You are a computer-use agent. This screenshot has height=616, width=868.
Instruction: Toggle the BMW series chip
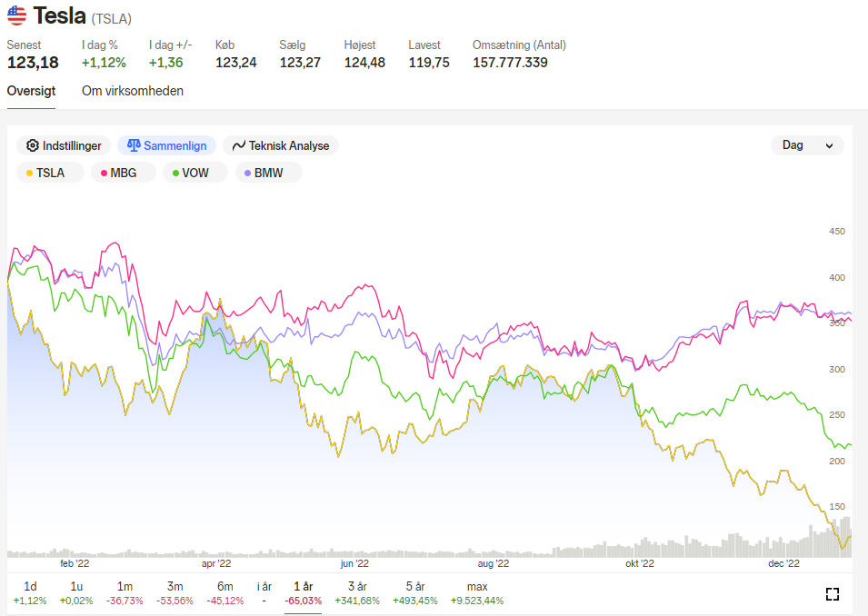(268, 173)
